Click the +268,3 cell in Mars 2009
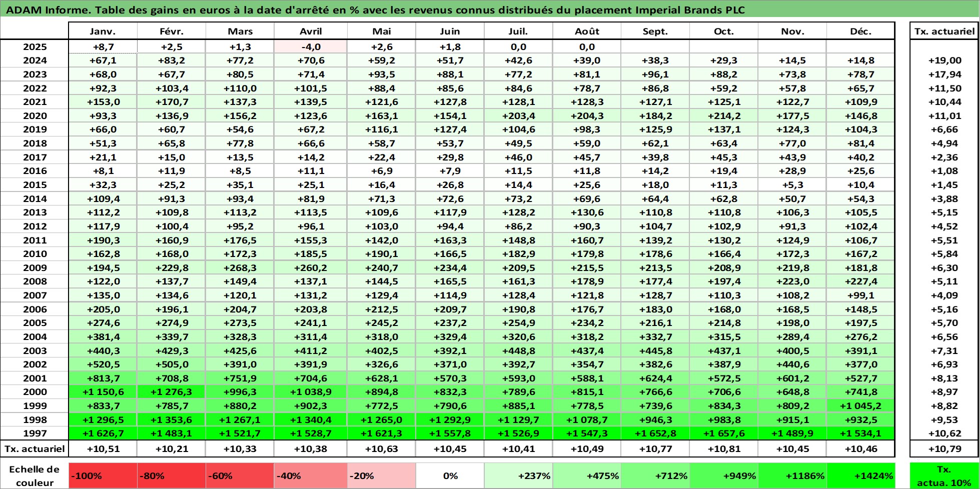The height and width of the screenshot is (489, 980). 240,267
